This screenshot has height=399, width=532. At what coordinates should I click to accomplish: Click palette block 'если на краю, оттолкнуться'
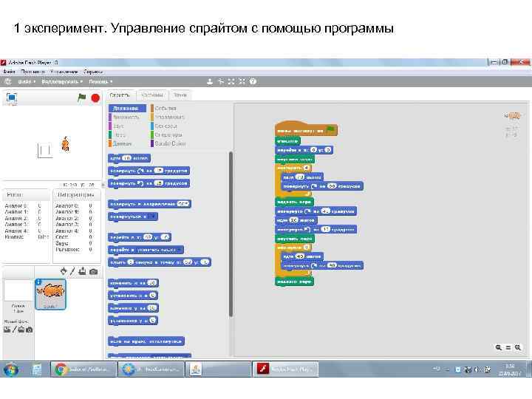coord(146,341)
